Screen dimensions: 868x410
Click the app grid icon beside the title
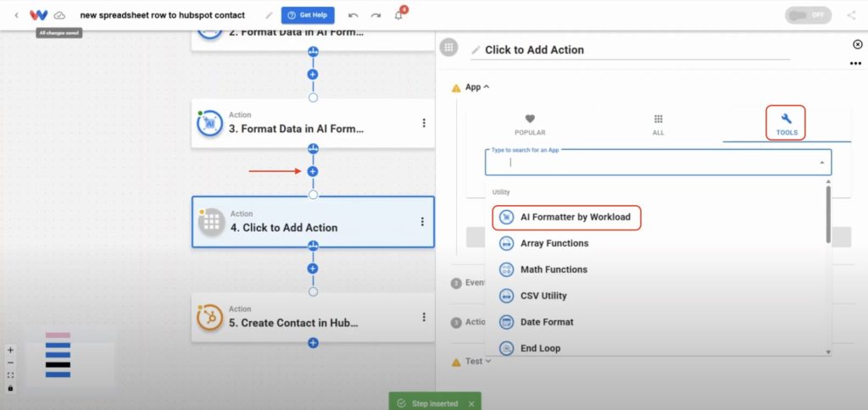(449, 47)
